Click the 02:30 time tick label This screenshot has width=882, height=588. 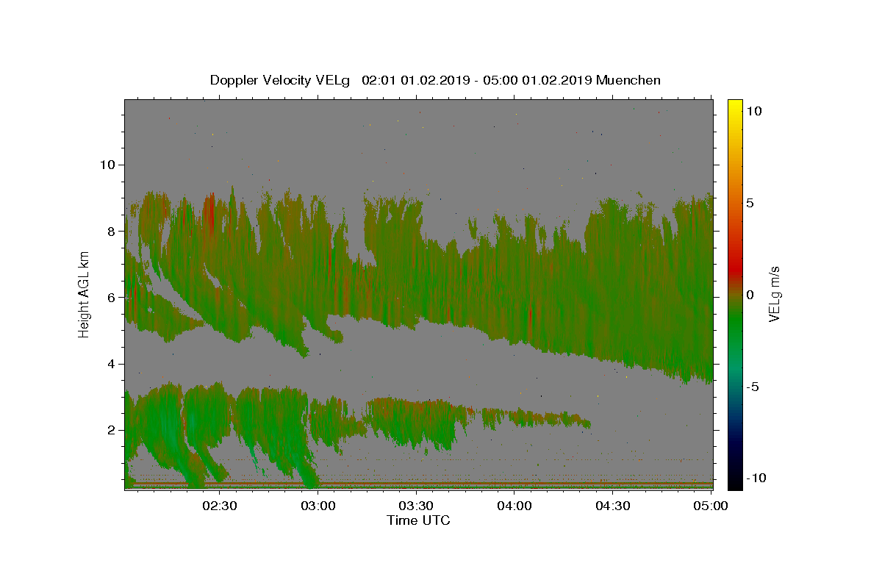point(219,506)
